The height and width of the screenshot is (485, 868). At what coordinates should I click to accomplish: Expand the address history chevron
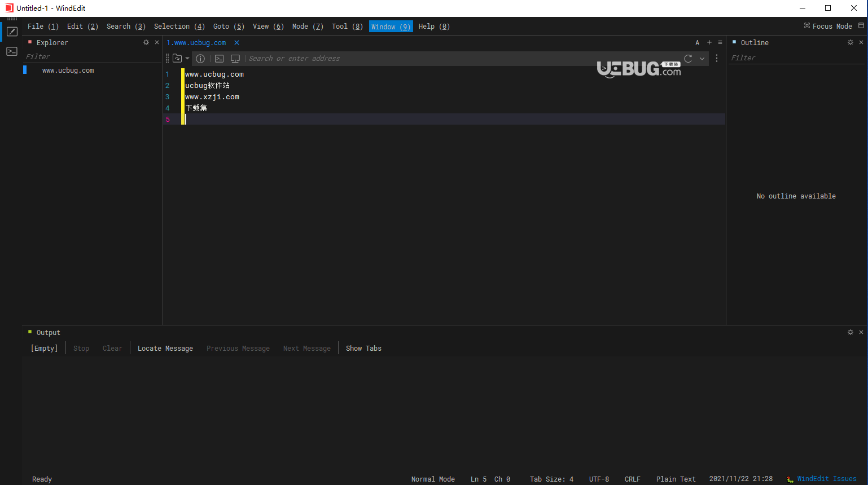pos(702,59)
